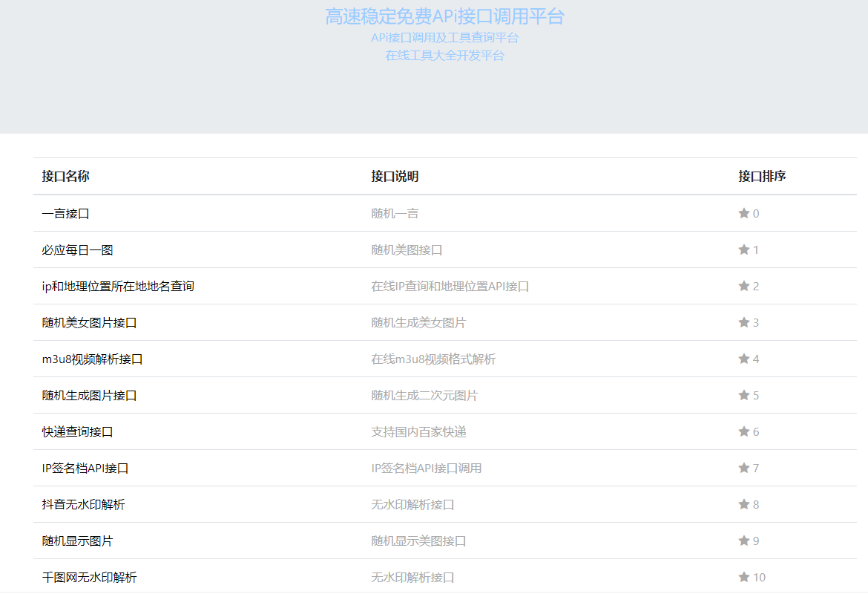
Task: Select the 随机美女图片接口 row
Action: click(x=89, y=322)
